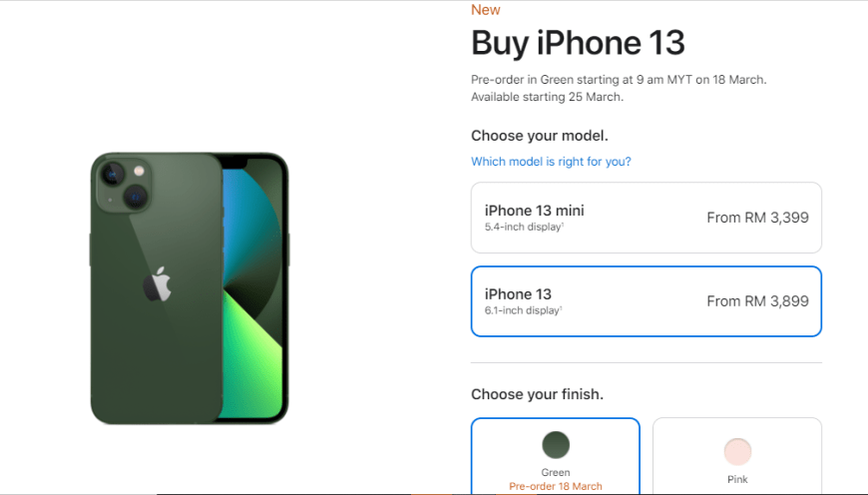Click the "Choose your finish." heading
Image resolution: width=868 pixels, height=495 pixels.
click(537, 394)
